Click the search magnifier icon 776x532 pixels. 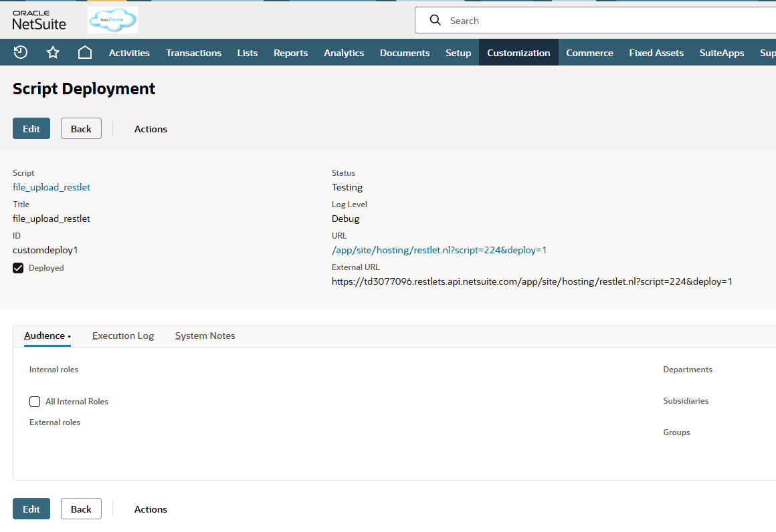435,21
